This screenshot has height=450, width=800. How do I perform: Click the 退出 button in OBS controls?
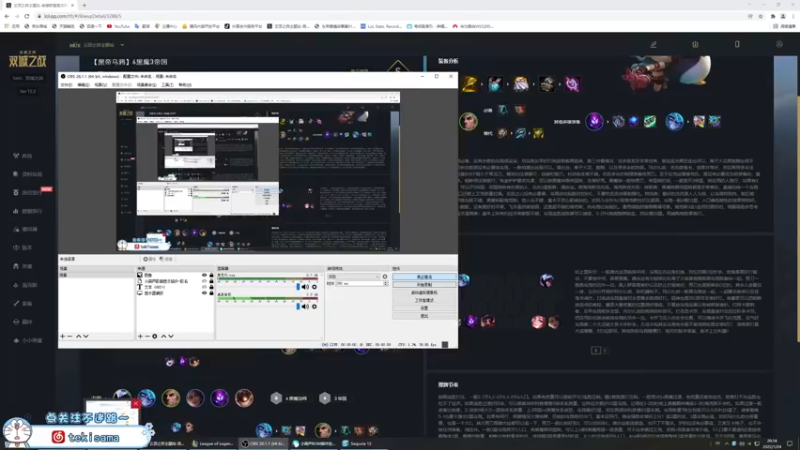pos(424,316)
